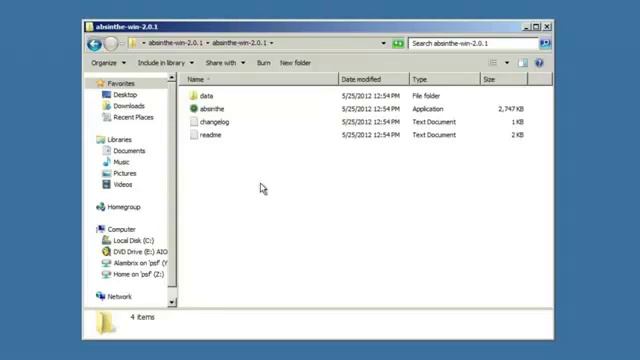This screenshot has width=640, height=360.
Task: Click the Forward navigation button
Action: [111, 44]
